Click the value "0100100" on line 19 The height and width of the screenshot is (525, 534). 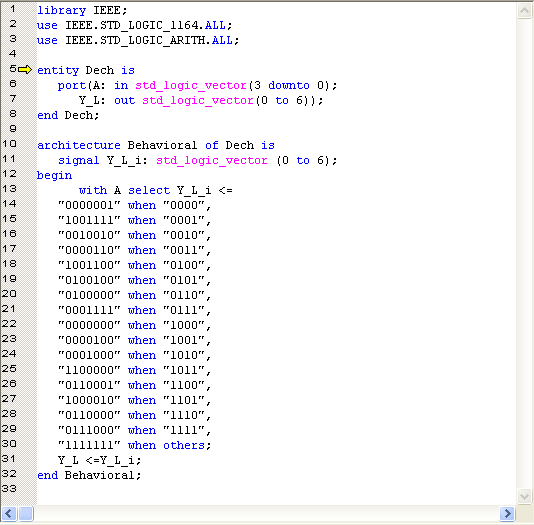89,280
